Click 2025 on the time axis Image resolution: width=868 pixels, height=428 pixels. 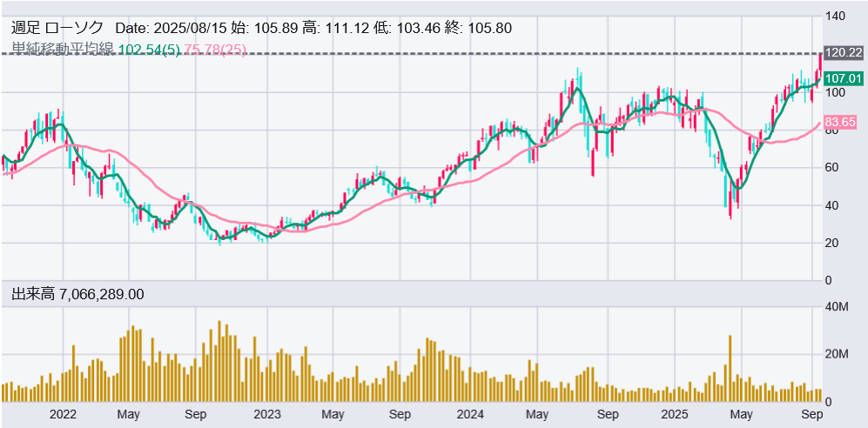tap(675, 414)
